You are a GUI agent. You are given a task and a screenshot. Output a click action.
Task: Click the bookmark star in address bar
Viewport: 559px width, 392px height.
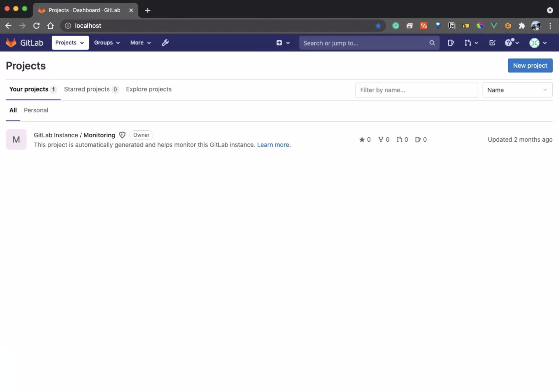click(378, 26)
